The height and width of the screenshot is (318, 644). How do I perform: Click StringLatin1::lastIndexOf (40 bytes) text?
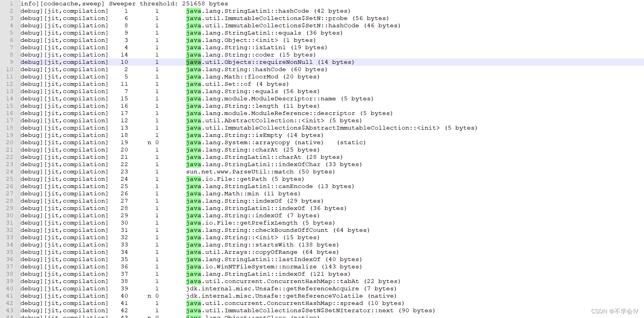pyautogui.click(x=274, y=259)
